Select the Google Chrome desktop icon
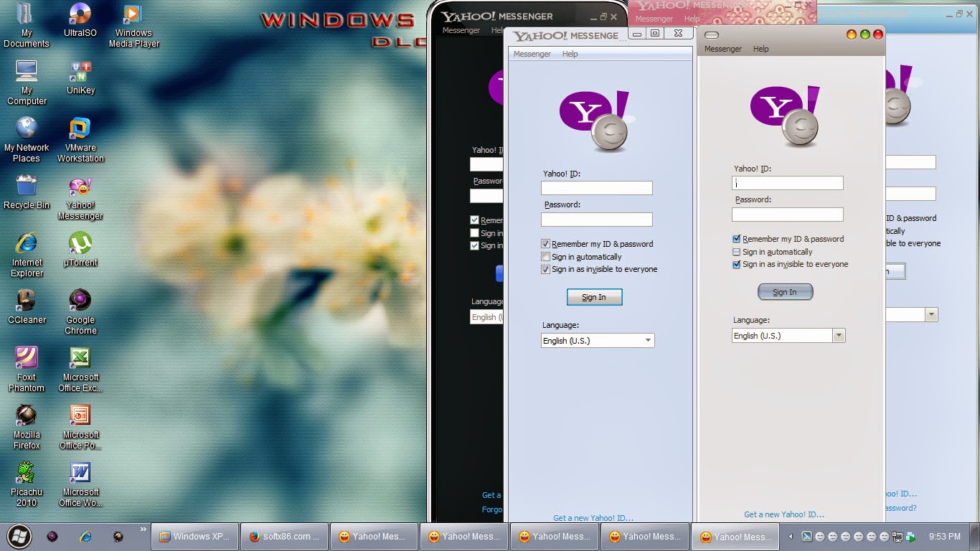 [x=80, y=312]
